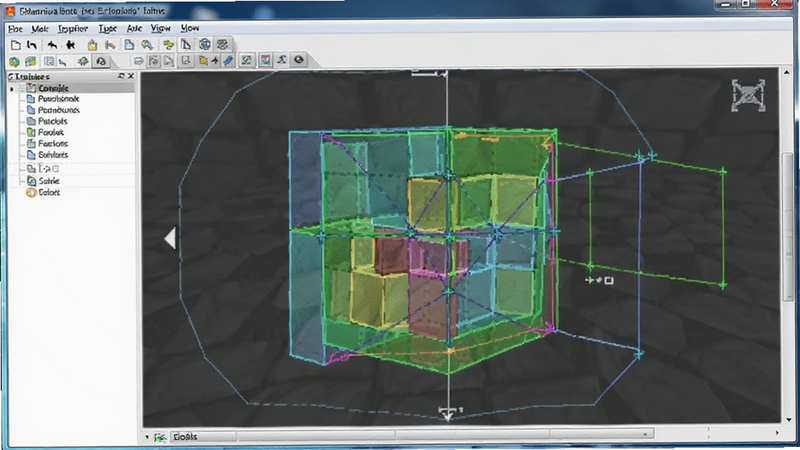Open the small dropdown arrow on the bottom bar

(147, 437)
